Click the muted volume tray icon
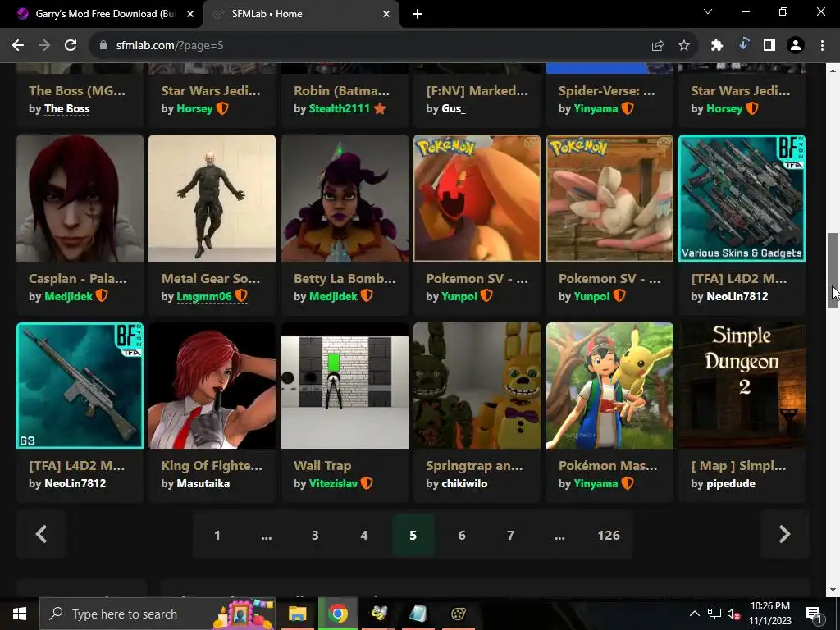Viewport: 840px width, 630px height. tap(734, 614)
